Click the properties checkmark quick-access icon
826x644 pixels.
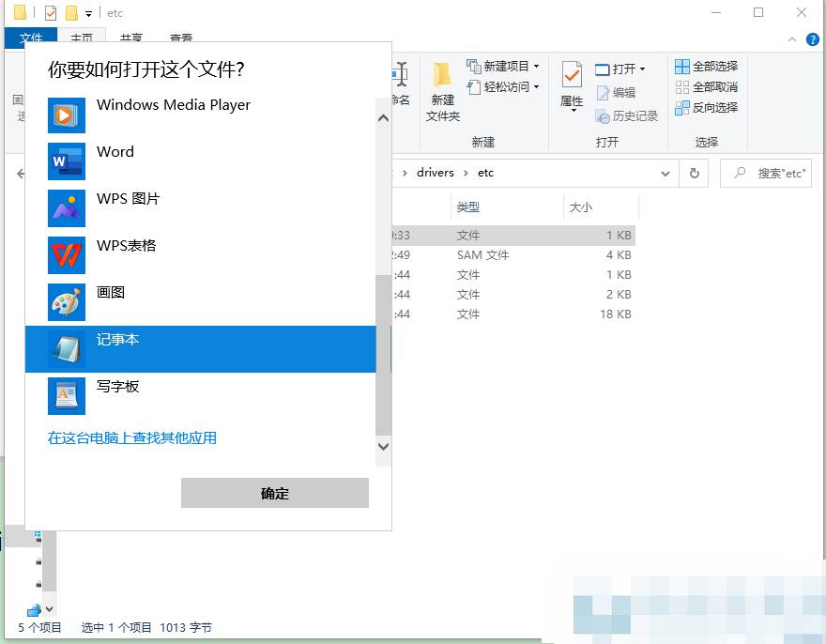(x=51, y=12)
